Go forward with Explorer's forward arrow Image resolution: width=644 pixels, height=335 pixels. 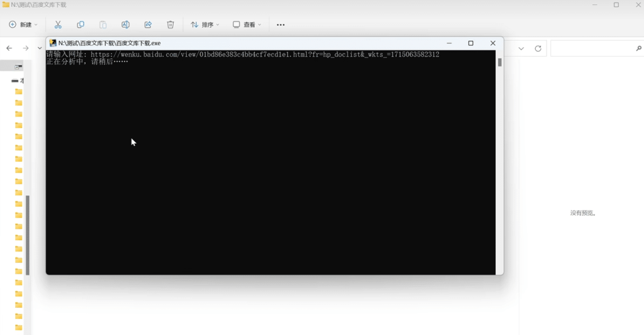(x=25, y=48)
